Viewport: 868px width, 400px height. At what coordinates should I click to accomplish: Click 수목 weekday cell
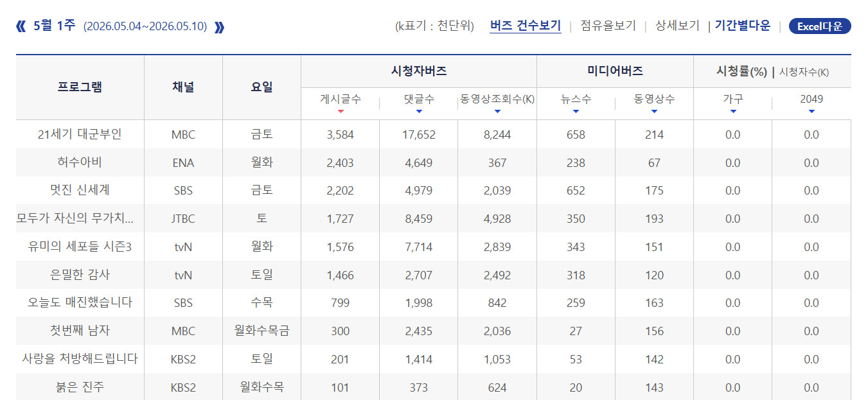[x=261, y=303]
